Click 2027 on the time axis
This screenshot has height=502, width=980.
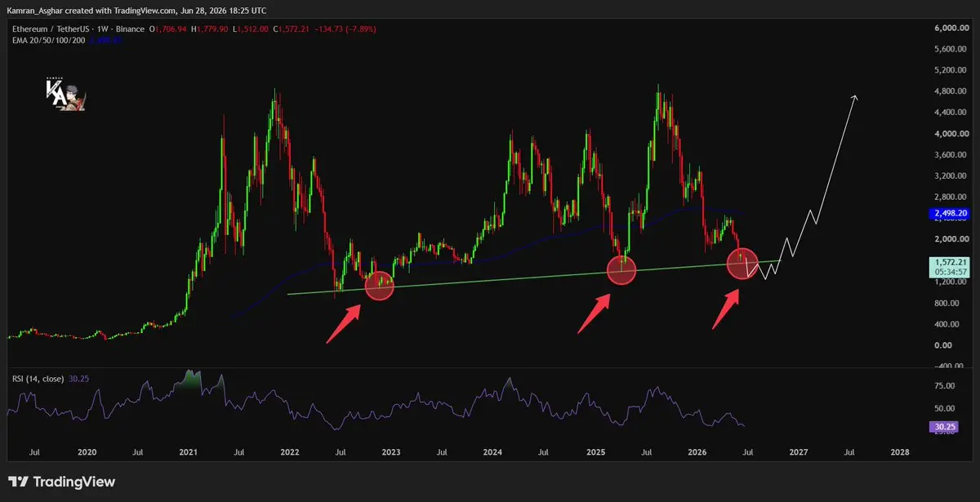point(798,451)
